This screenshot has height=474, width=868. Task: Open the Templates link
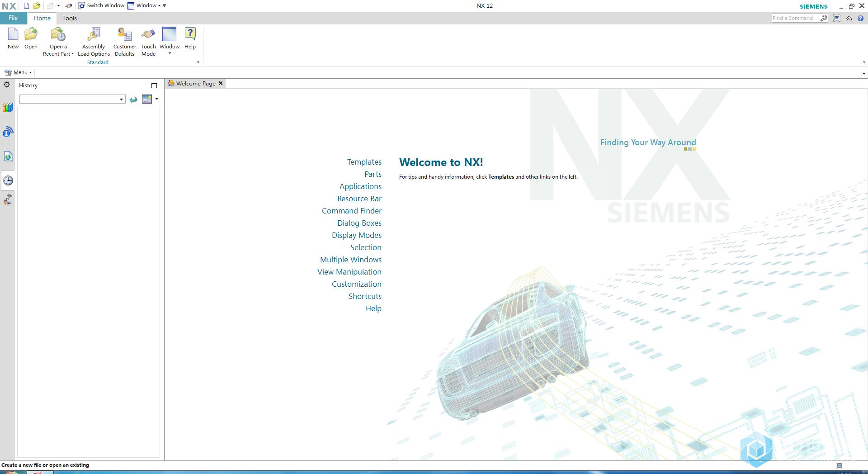[x=364, y=162]
